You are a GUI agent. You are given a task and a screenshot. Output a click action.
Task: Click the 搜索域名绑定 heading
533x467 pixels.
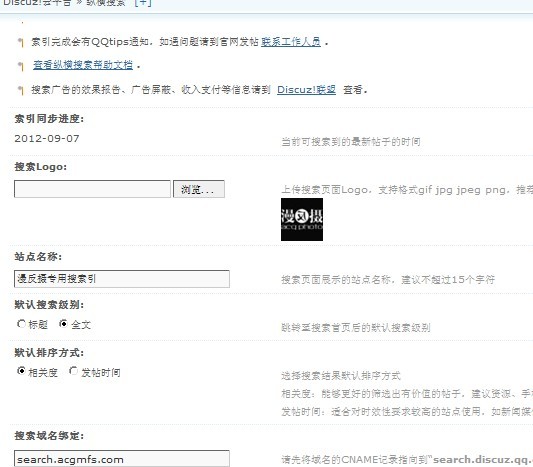click(49, 436)
